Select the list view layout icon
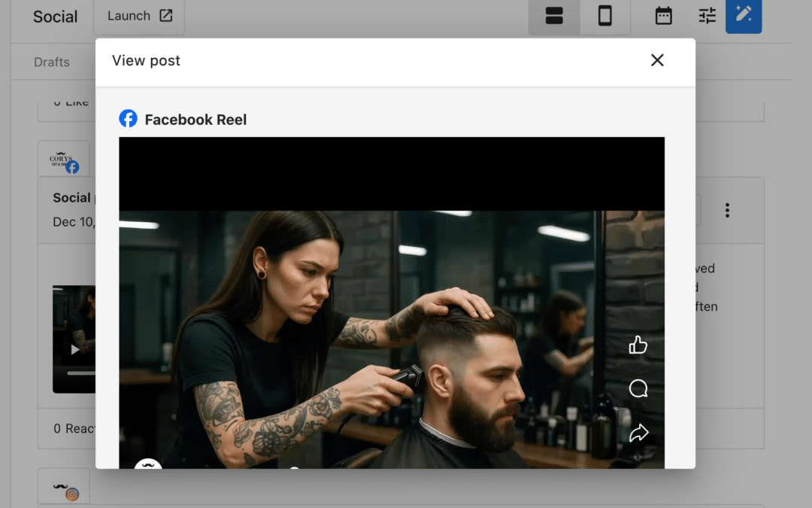 tap(554, 16)
